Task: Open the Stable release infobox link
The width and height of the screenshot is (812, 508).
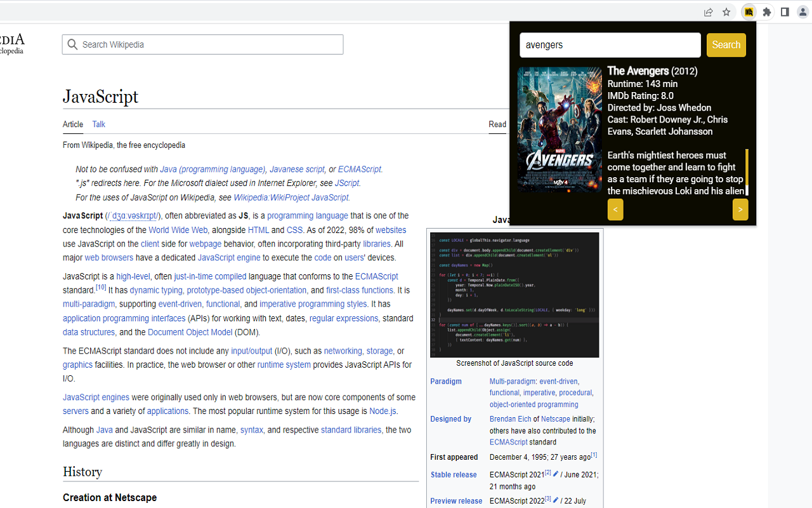Action: 454,475
